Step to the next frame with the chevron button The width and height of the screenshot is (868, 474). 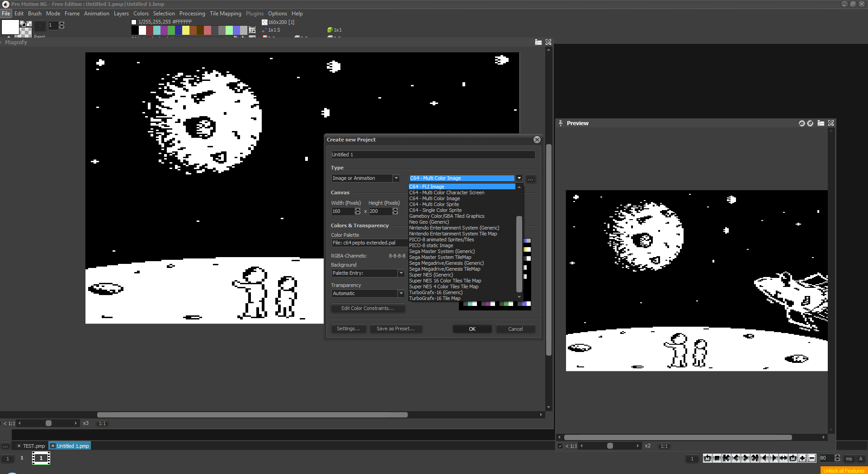point(745,458)
